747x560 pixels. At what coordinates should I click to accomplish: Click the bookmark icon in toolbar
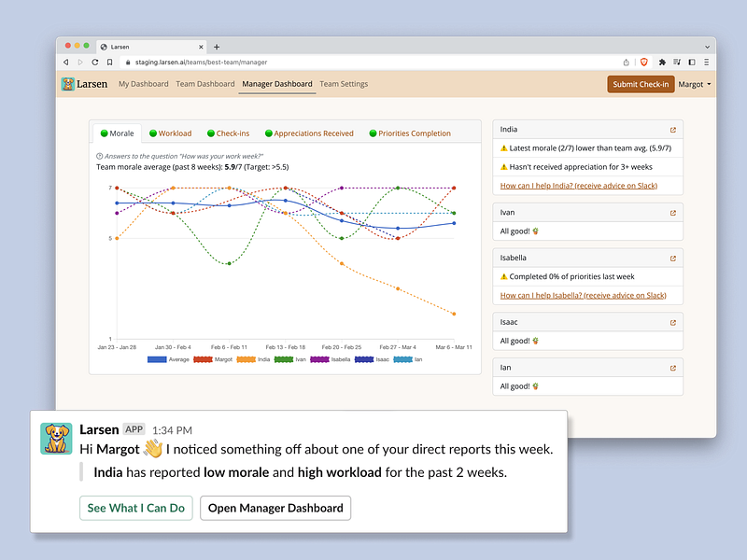109,62
